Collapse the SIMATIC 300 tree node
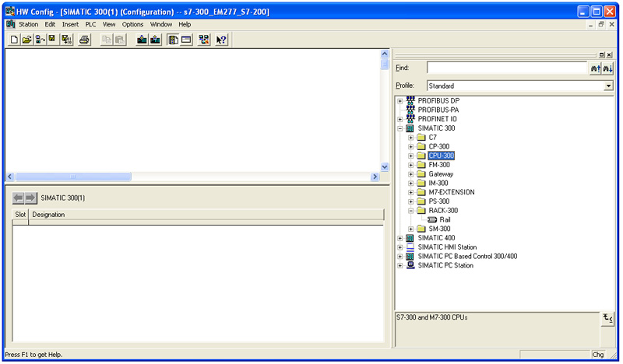Image resolution: width=623 pixels, height=364 pixels. click(x=400, y=128)
